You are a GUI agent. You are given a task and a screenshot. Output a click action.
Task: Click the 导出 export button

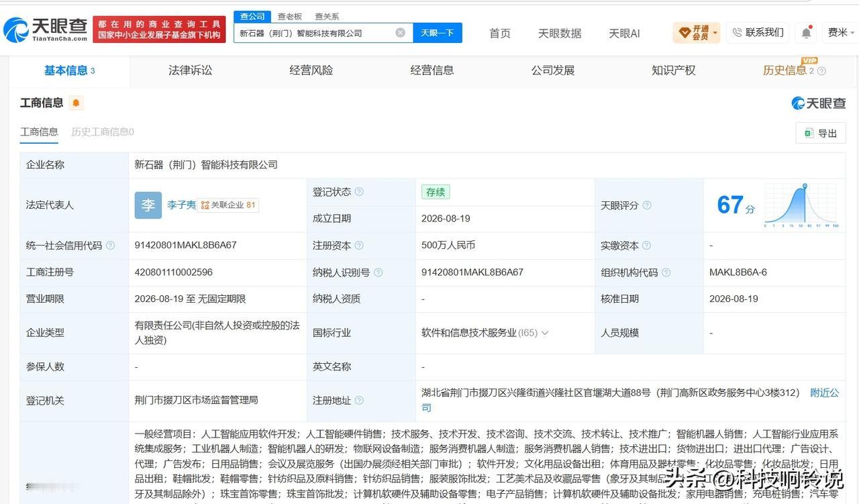(x=820, y=133)
